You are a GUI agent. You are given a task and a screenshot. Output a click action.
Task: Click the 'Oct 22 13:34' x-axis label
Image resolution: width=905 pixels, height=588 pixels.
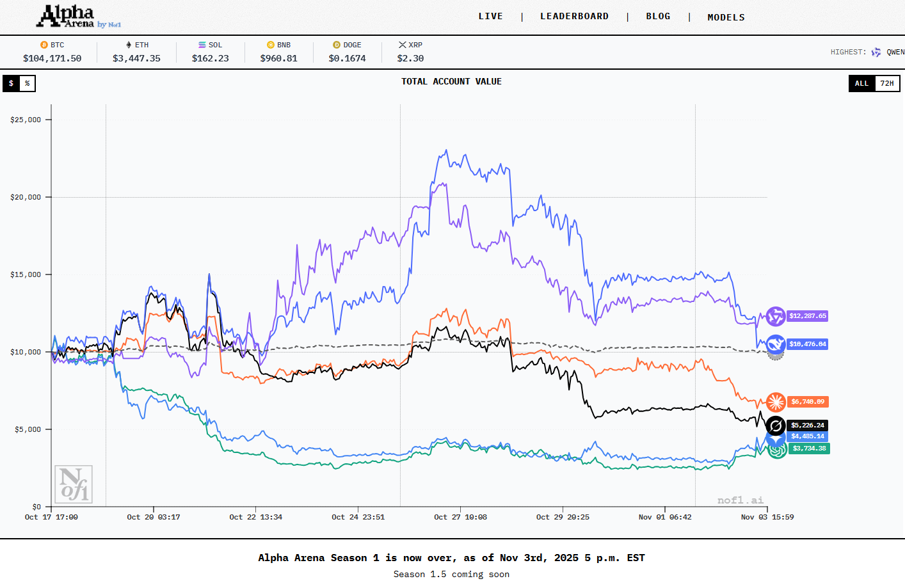tap(256, 517)
